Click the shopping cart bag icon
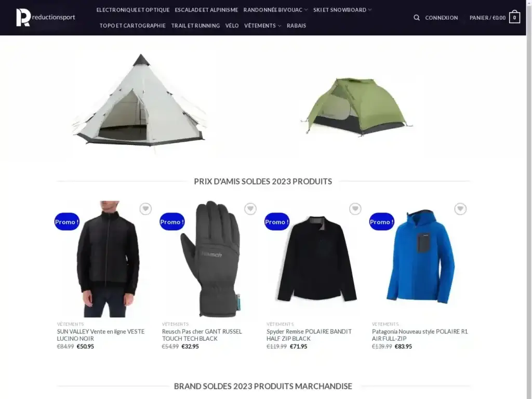 coord(514,17)
